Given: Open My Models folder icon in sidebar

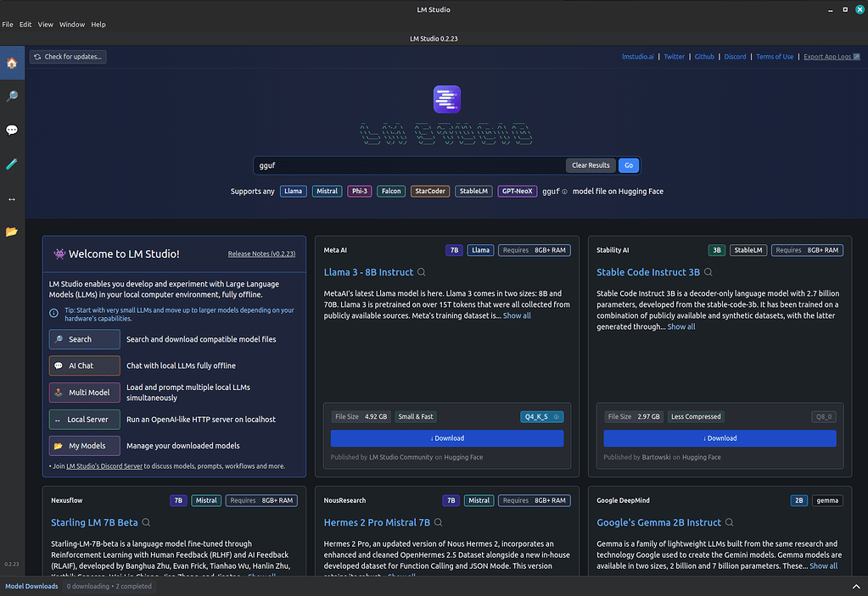Looking at the screenshot, I should click(11, 230).
